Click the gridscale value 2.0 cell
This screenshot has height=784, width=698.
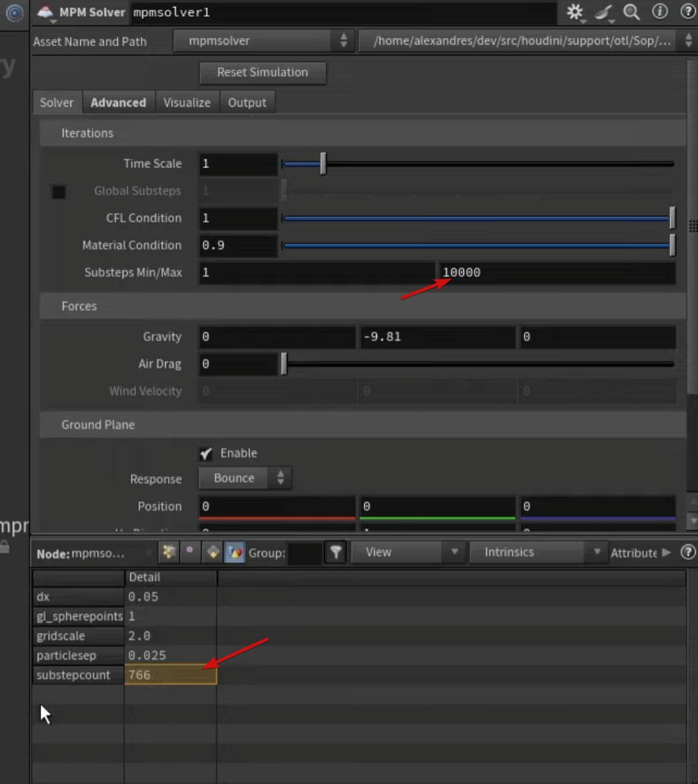click(x=170, y=636)
